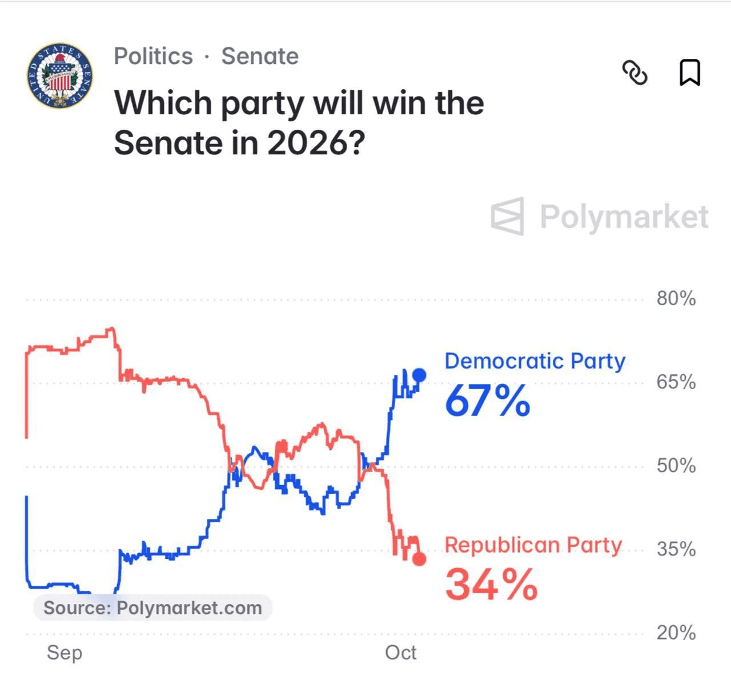Image resolution: width=731 pixels, height=700 pixels.
Task: Click the 34% Republican percentage
Action: pos(491,585)
